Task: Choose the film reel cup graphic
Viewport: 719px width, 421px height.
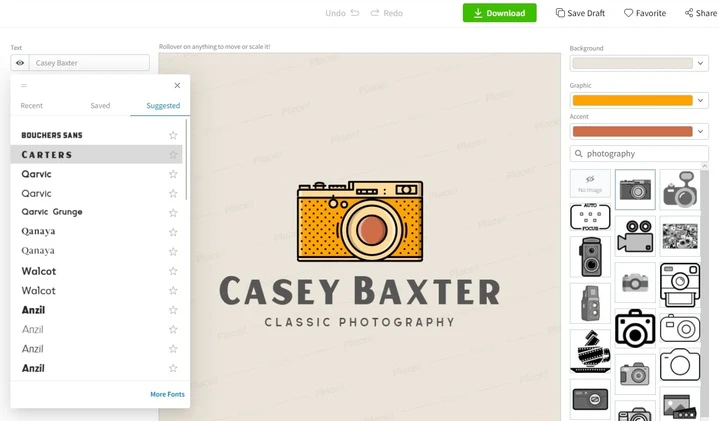Action: 590,351
